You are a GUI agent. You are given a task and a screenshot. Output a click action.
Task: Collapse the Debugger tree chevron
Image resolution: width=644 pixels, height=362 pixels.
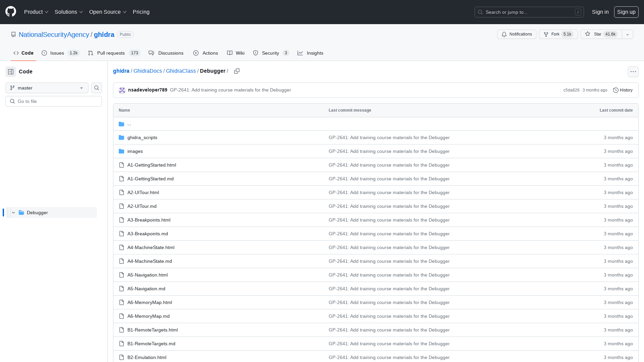pyautogui.click(x=13, y=213)
